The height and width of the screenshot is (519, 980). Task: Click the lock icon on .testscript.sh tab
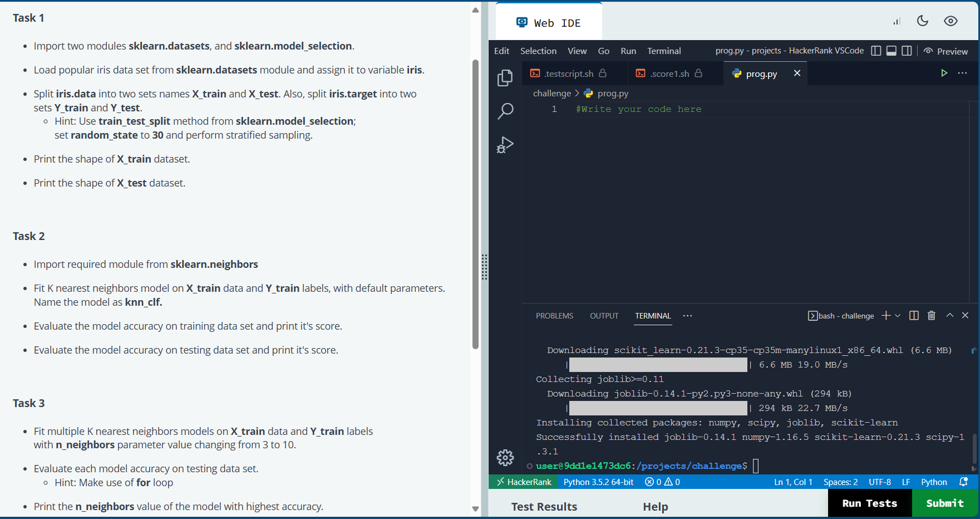pyautogui.click(x=603, y=73)
